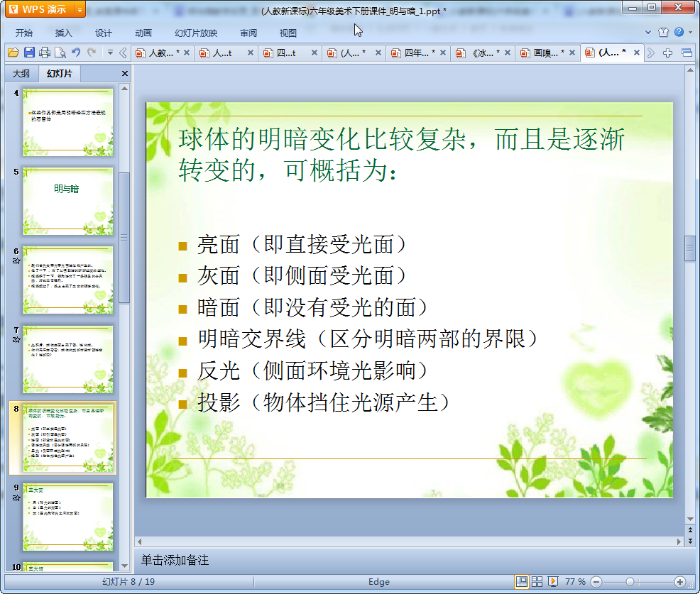Expand the ribbon with the chevron at the right
This screenshot has width=700, height=594.
[x=647, y=32]
